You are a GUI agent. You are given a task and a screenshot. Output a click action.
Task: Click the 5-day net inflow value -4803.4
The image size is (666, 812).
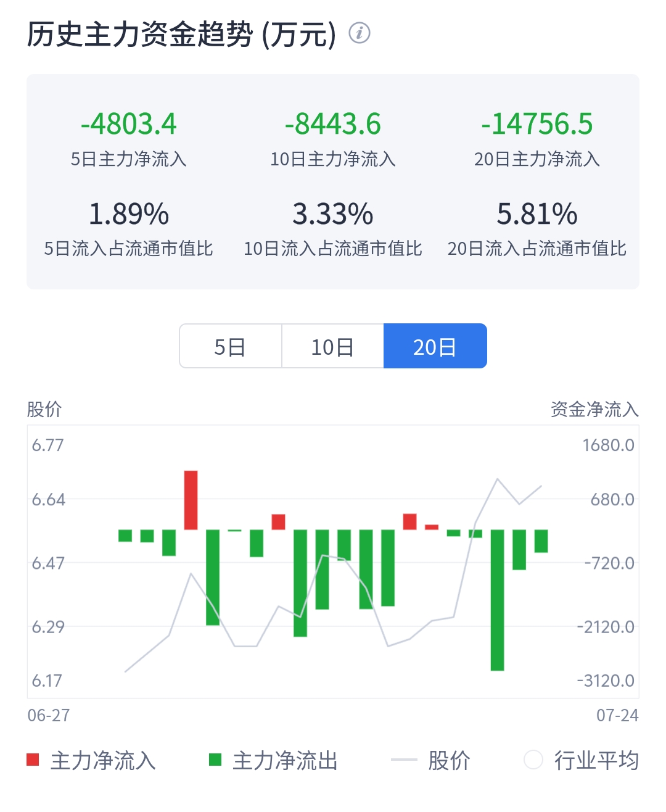click(x=128, y=124)
